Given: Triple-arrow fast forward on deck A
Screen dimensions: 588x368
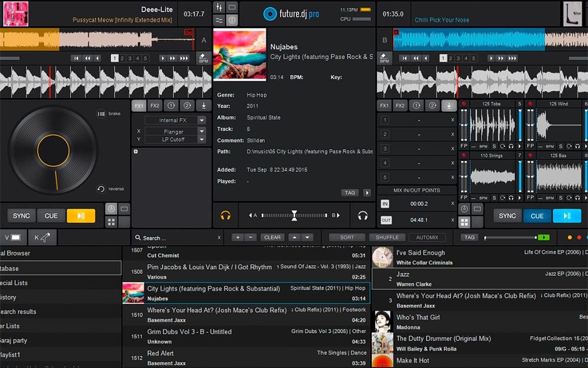Looking at the screenshot, I should (x=184, y=58).
